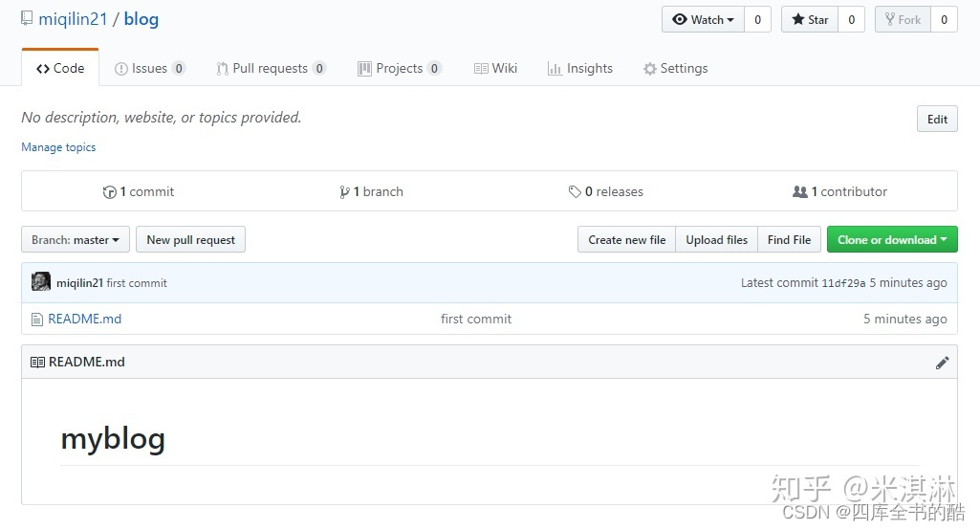View the forks count next to Fork
This screenshot has width=980, height=530.
(x=944, y=19)
